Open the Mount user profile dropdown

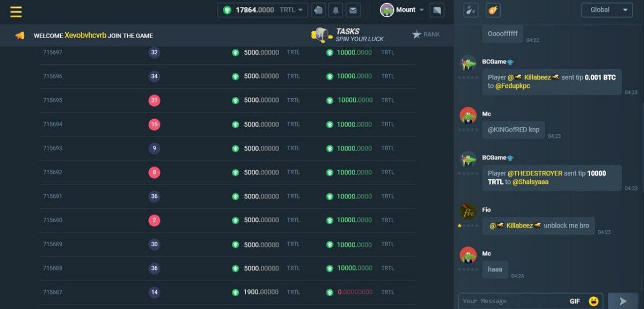pyautogui.click(x=402, y=10)
